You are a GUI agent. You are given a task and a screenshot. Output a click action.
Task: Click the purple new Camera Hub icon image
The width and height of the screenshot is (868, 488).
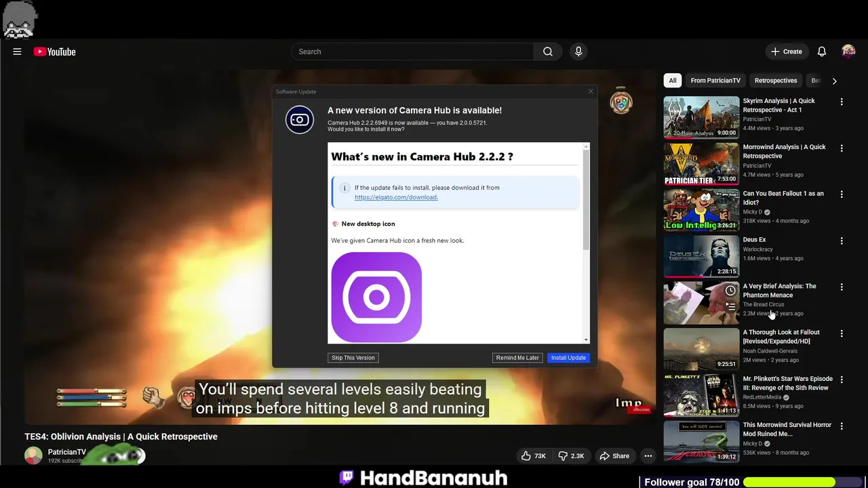(x=376, y=297)
